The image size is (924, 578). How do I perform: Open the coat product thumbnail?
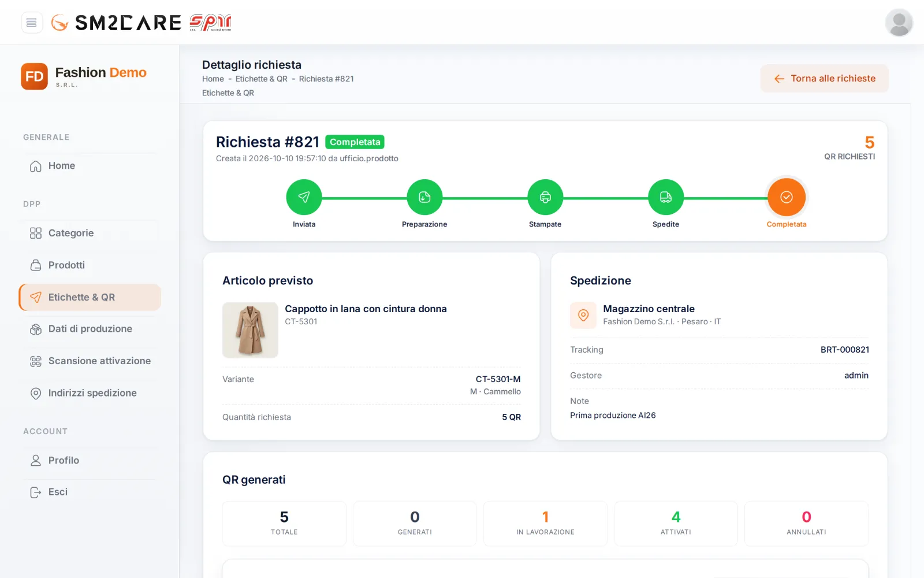pyautogui.click(x=250, y=330)
